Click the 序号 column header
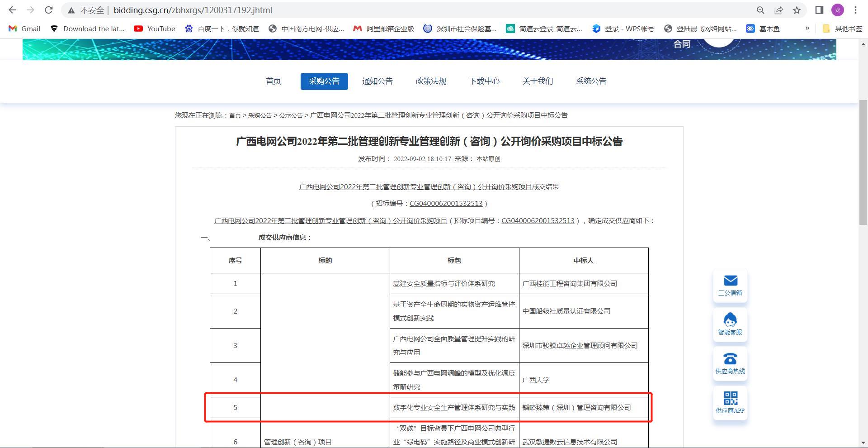Screen dimensions: 868x448 235,261
